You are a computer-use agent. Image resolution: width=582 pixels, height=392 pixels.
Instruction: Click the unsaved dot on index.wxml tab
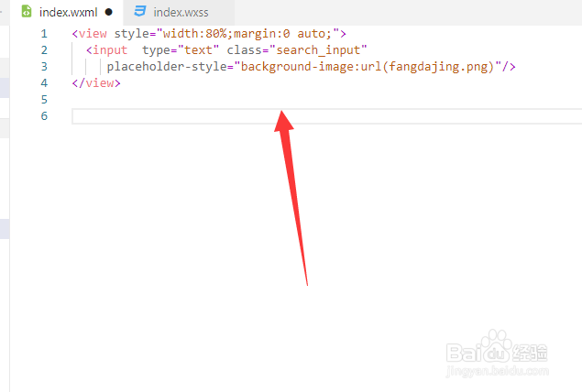click(x=109, y=12)
